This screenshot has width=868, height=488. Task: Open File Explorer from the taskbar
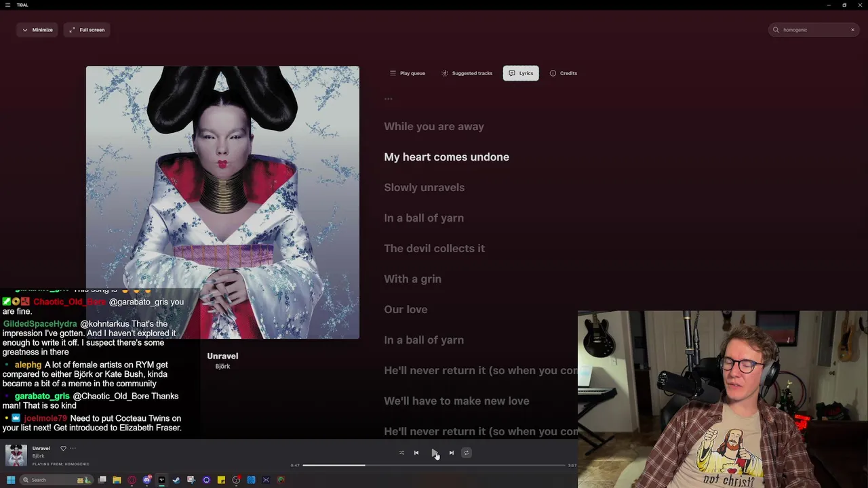pos(117,480)
